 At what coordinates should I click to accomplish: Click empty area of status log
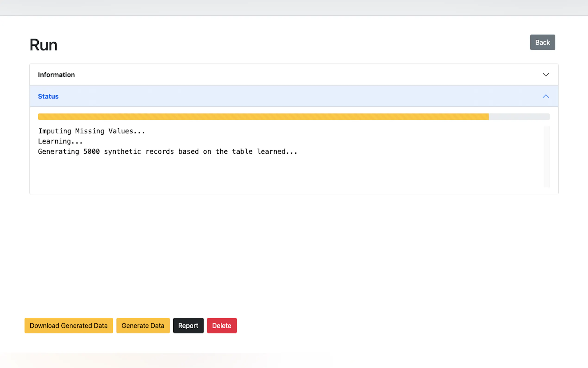(x=267, y=174)
